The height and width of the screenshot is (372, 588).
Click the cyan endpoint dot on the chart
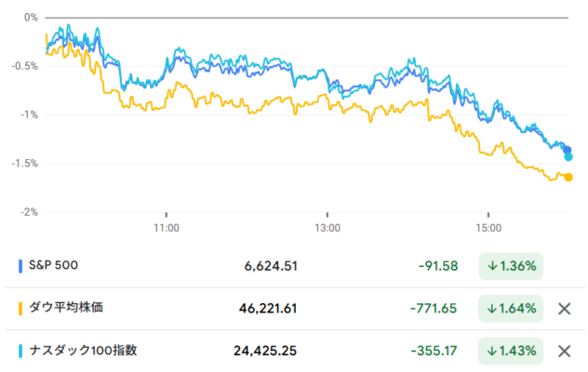568,157
